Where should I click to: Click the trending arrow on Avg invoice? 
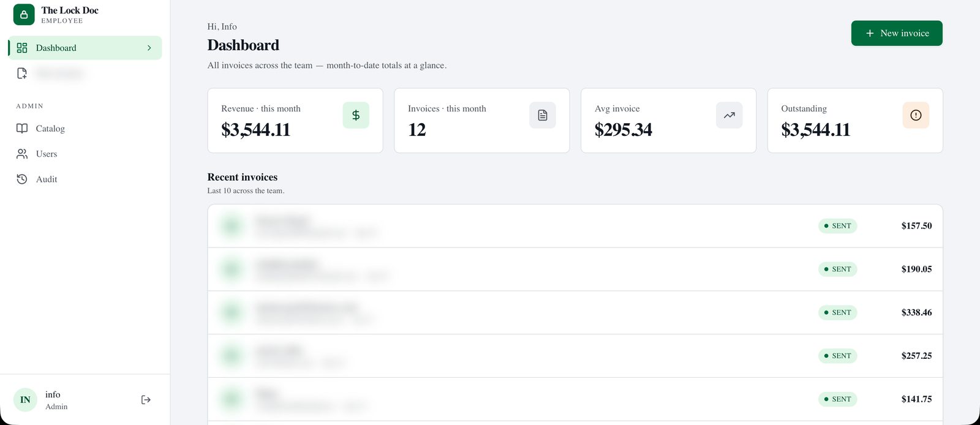pyautogui.click(x=729, y=115)
